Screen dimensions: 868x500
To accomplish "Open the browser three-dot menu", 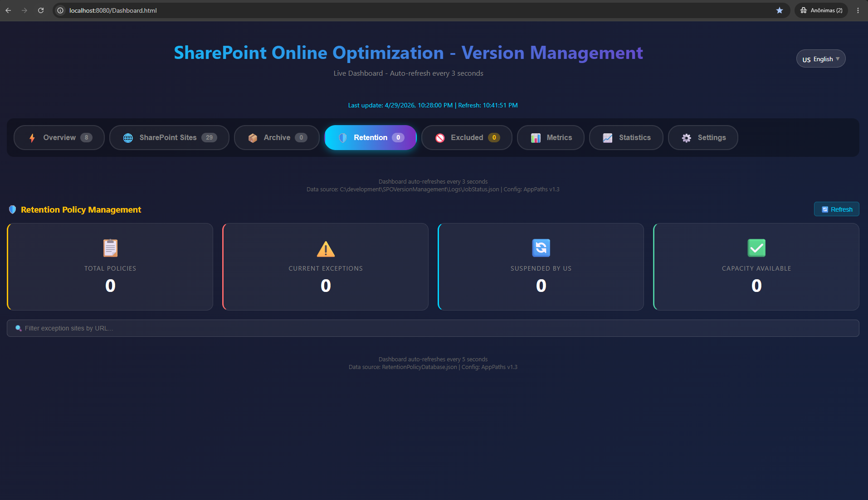I will pos(858,10).
